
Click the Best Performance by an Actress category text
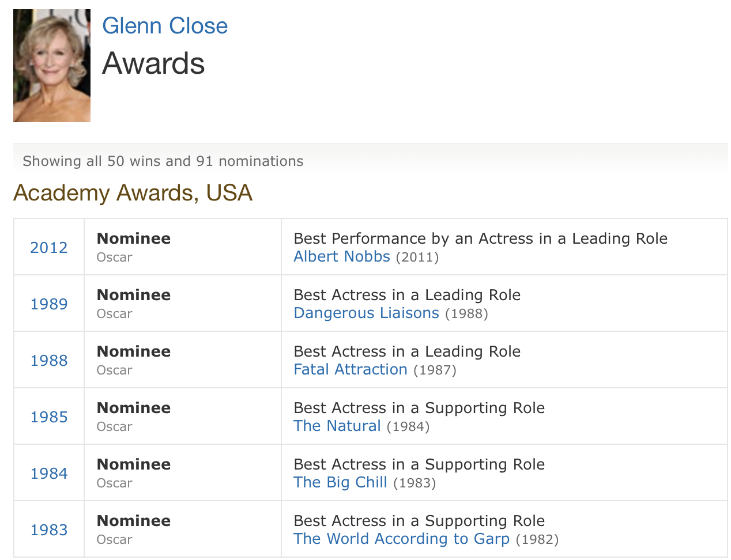pyautogui.click(x=480, y=239)
